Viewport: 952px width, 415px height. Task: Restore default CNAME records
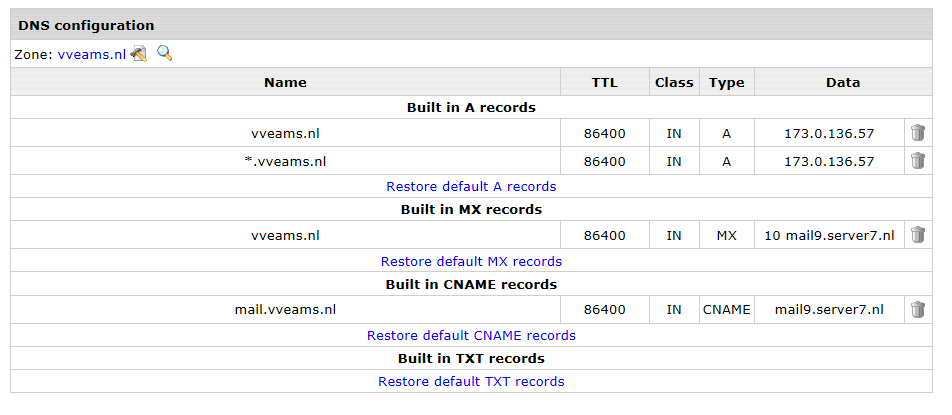pyautogui.click(x=471, y=336)
